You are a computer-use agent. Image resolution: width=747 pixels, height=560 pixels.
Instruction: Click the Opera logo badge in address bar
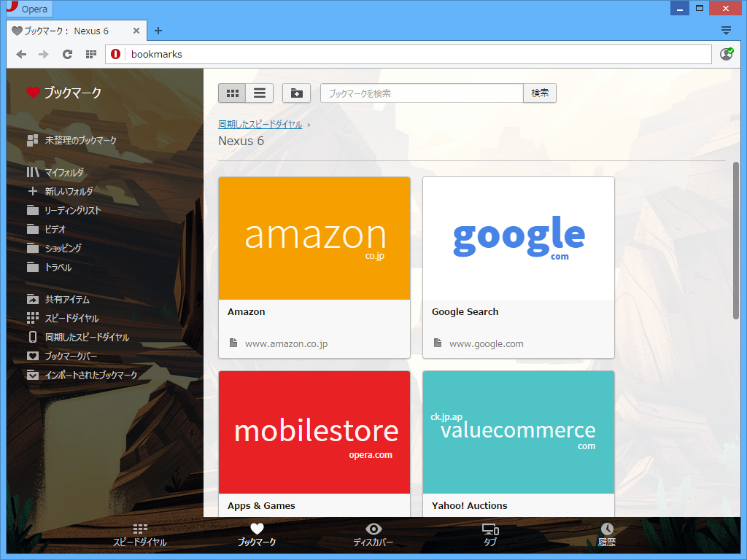[x=116, y=54]
